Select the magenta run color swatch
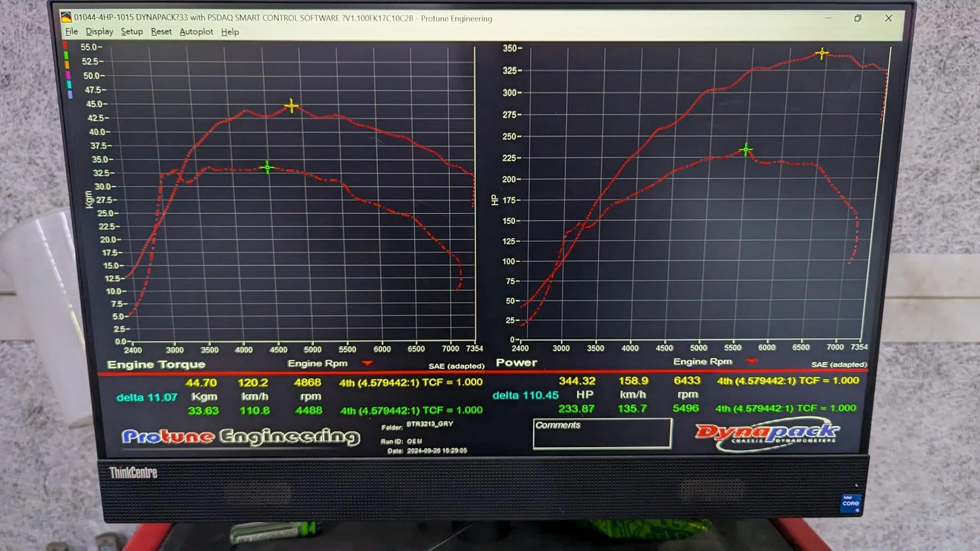The width and height of the screenshot is (980, 551). coord(68,75)
